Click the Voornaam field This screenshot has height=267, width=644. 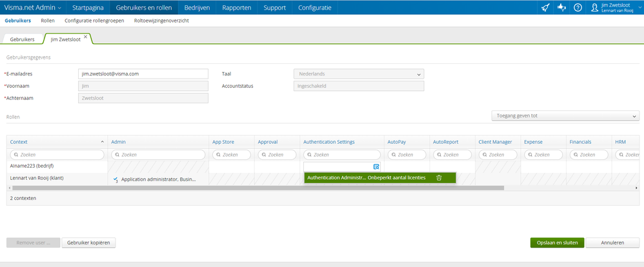coord(143,86)
